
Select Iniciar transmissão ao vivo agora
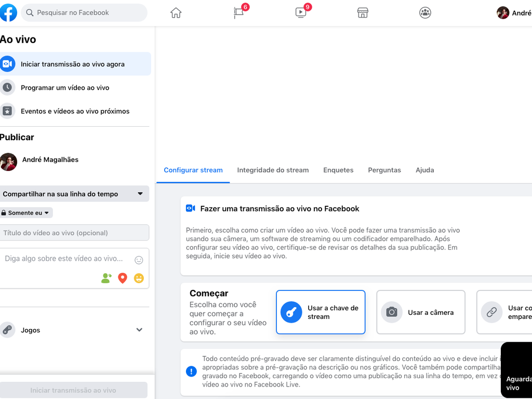(75, 64)
